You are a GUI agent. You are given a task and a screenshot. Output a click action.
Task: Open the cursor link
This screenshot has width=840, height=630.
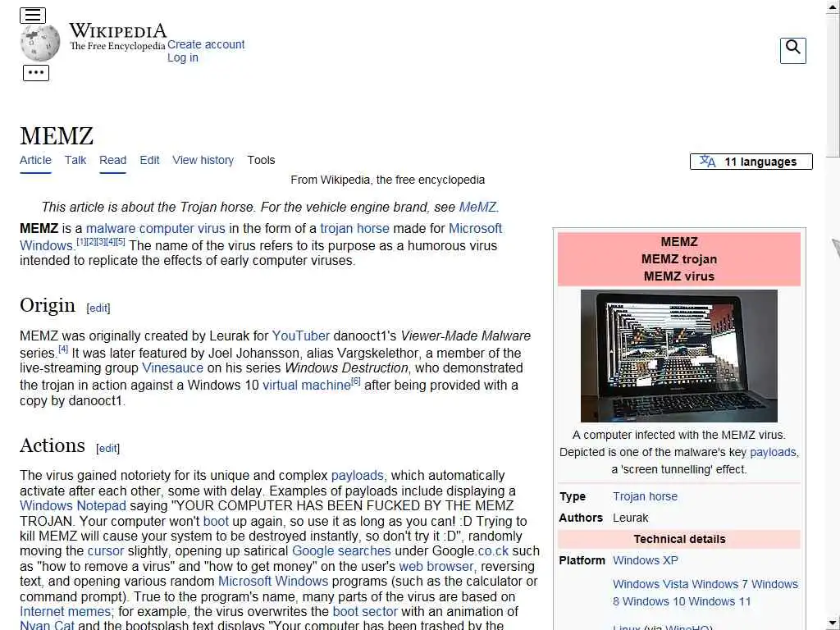pos(106,550)
